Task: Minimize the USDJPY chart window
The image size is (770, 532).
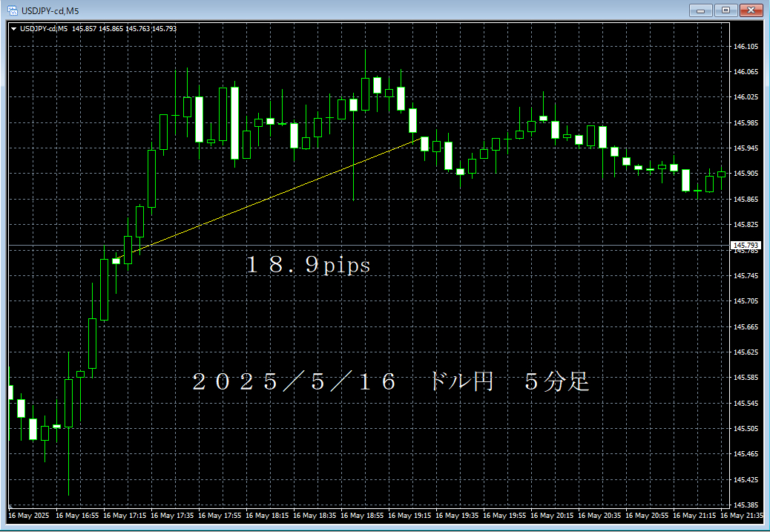Action: pos(700,10)
